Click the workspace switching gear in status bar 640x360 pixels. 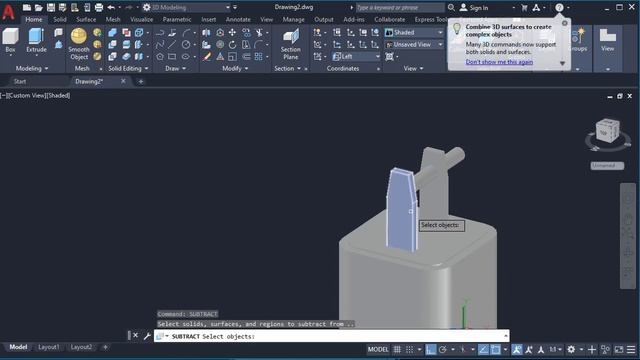point(571,349)
